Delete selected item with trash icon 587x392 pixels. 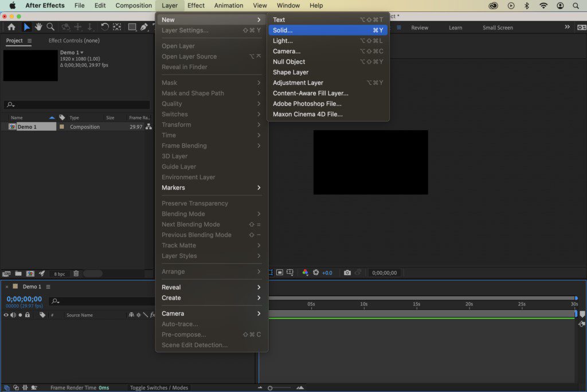(x=76, y=273)
